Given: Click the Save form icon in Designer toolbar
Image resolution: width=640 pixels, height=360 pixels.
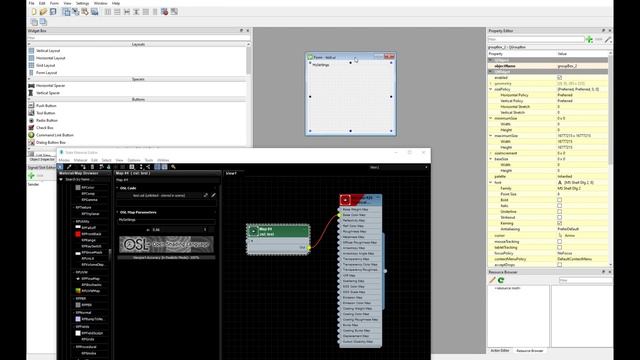Looking at the screenshot, I should [53, 12].
